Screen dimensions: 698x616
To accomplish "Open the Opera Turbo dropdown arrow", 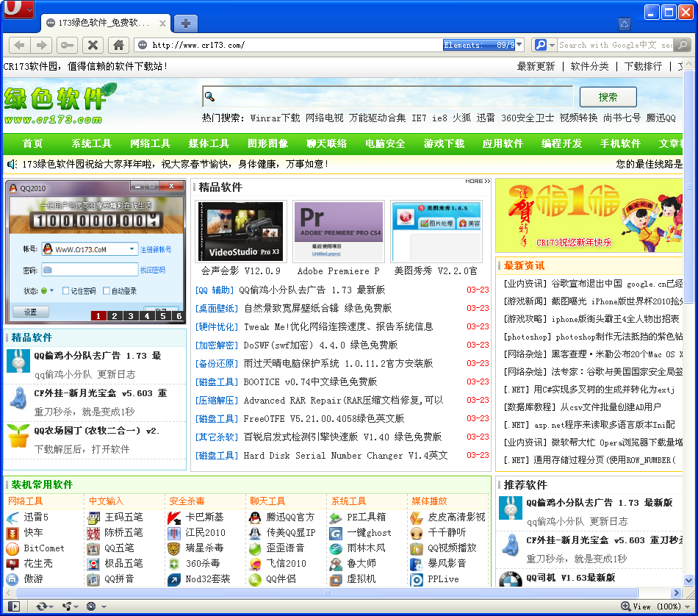I will click(104, 606).
